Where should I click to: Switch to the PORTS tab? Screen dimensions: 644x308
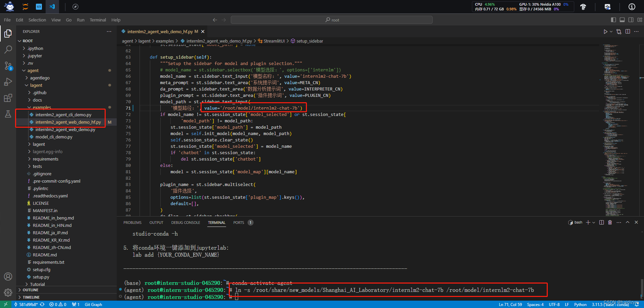[239, 223]
